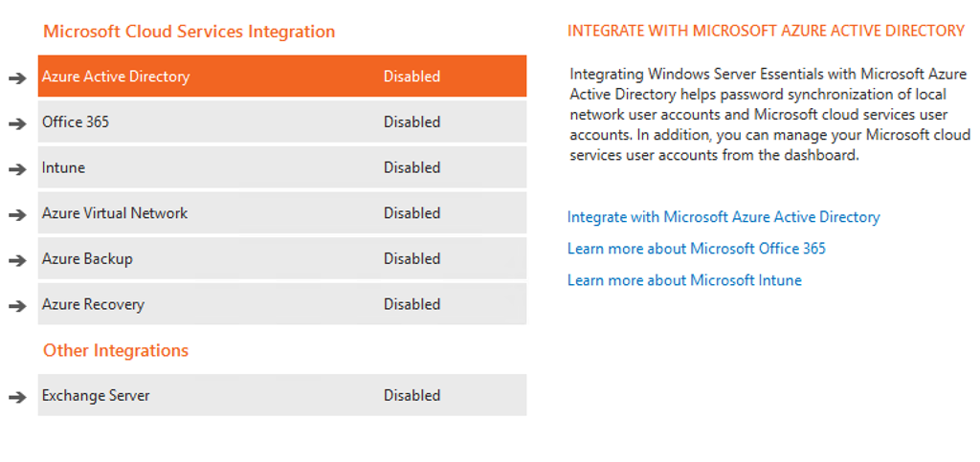The height and width of the screenshot is (462, 980).
Task: Click the arrow icon beside Intune
Action: (x=17, y=169)
